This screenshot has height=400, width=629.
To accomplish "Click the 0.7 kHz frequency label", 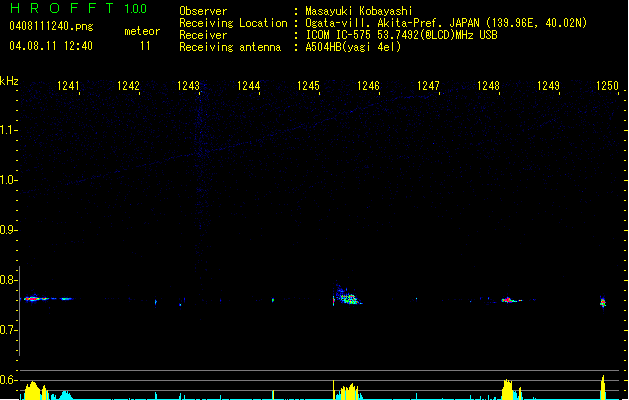I will click(x=8, y=330).
